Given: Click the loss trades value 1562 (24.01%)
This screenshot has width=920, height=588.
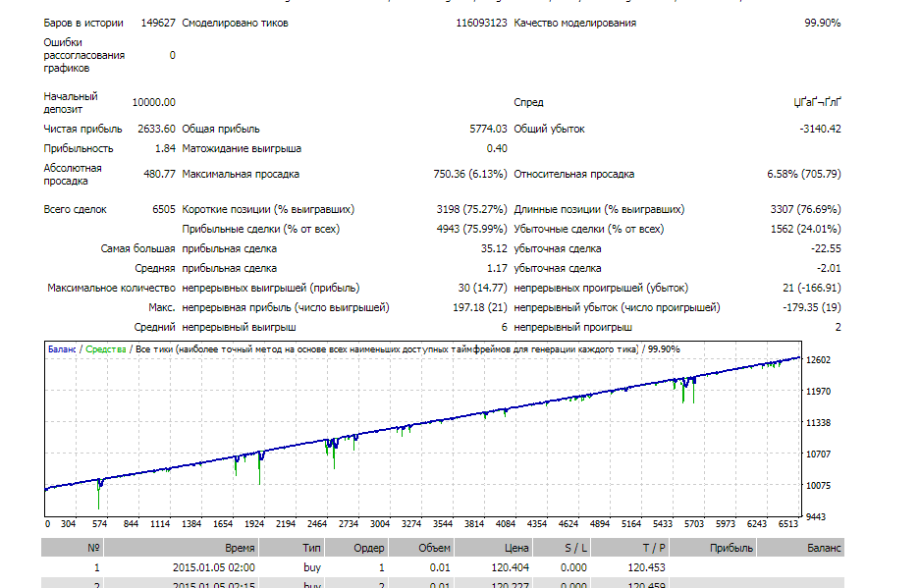Looking at the screenshot, I should pyautogui.click(x=805, y=229).
